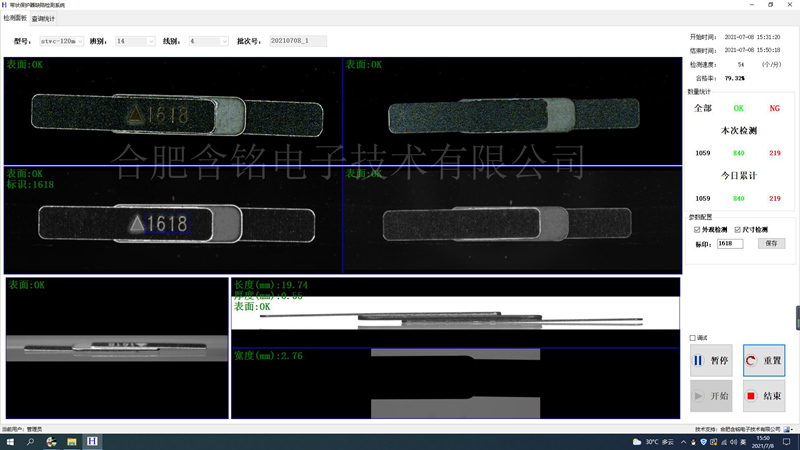Click the 结束时间 value 2021-07-08 15:50:18
Viewport: 800px width, 450px height.
[752, 51]
